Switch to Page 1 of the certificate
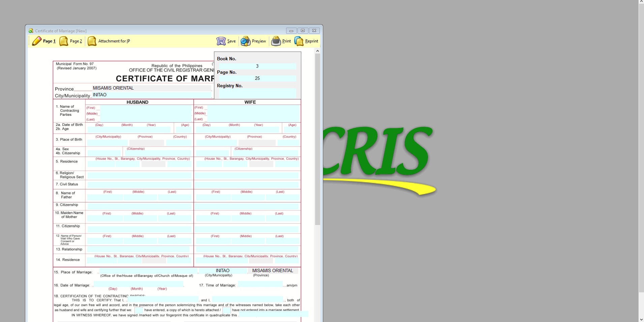 44,41
